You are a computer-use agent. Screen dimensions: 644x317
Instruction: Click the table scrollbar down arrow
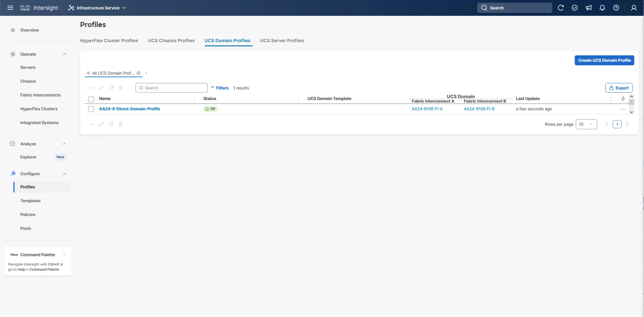[x=631, y=112]
